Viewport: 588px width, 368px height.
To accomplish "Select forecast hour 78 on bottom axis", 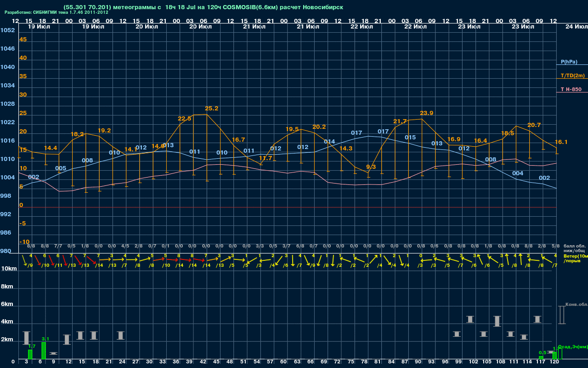I will tap(364, 362).
